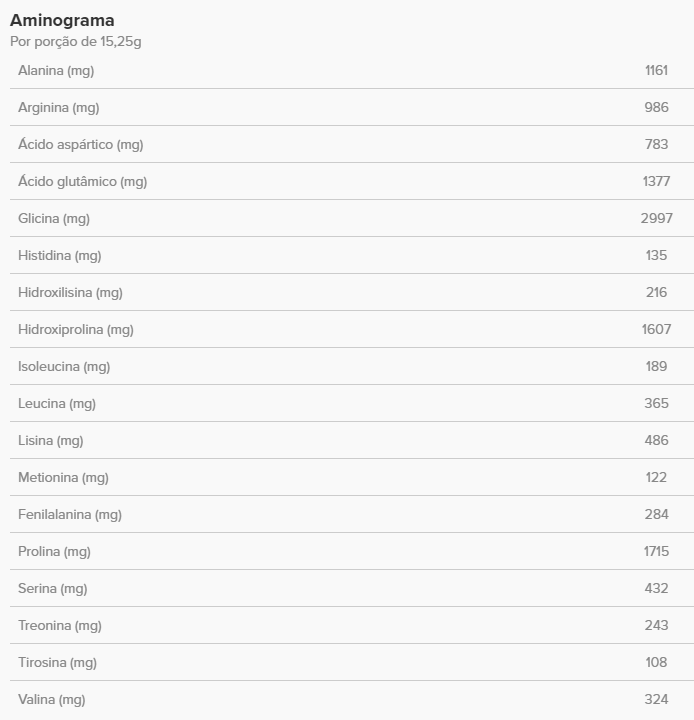Click the Ácido glutâmico value 1377
Viewport: 694px width, 720px height.
tap(656, 181)
